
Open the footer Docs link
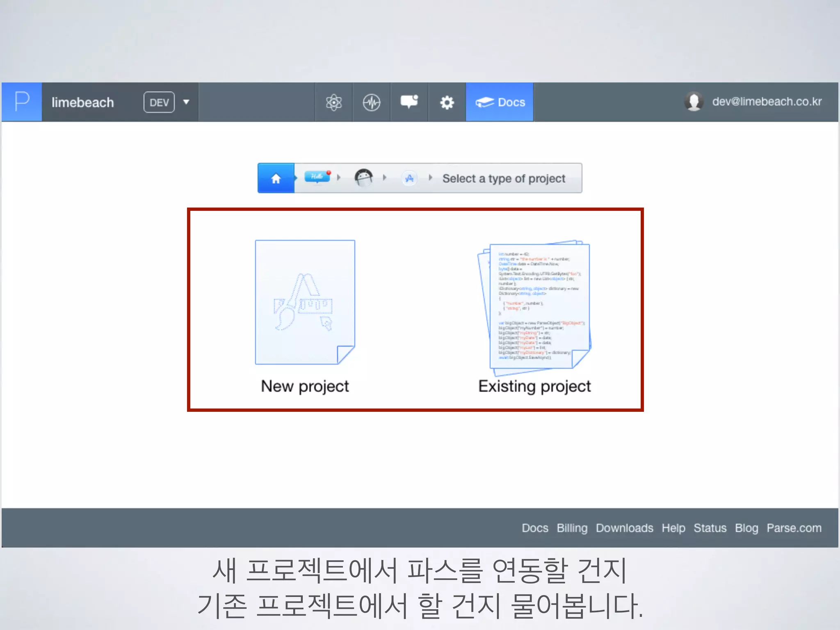[x=535, y=528]
